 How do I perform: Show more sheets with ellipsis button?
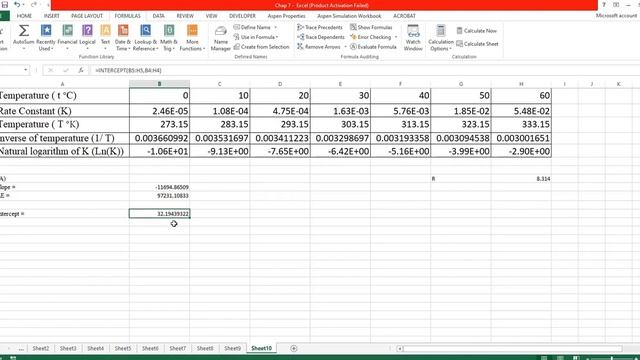point(21,348)
